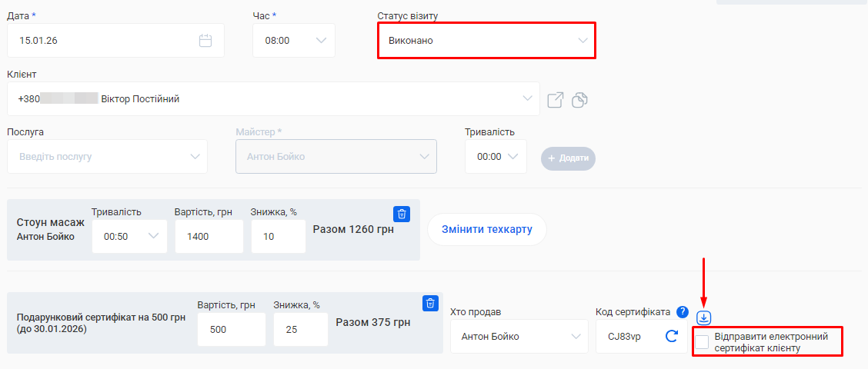
Task: Open client profile in new window icon
Action: [x=555, y=100]
